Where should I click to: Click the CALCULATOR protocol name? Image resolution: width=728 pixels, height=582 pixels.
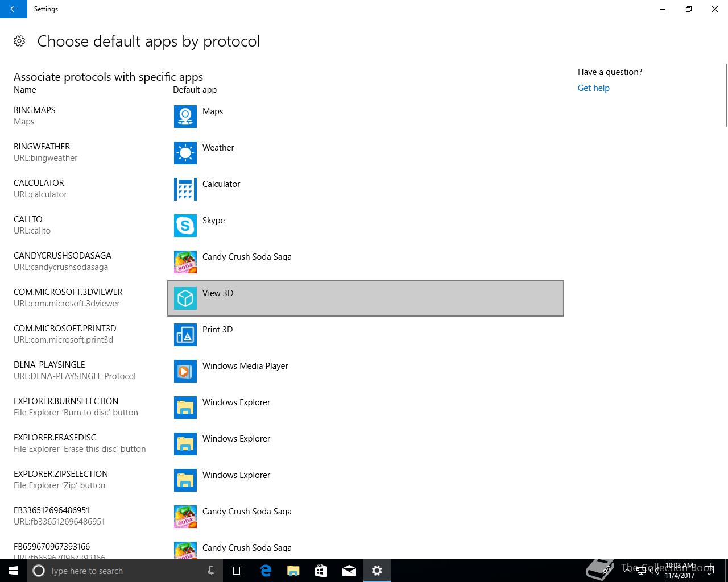point(39,183)
